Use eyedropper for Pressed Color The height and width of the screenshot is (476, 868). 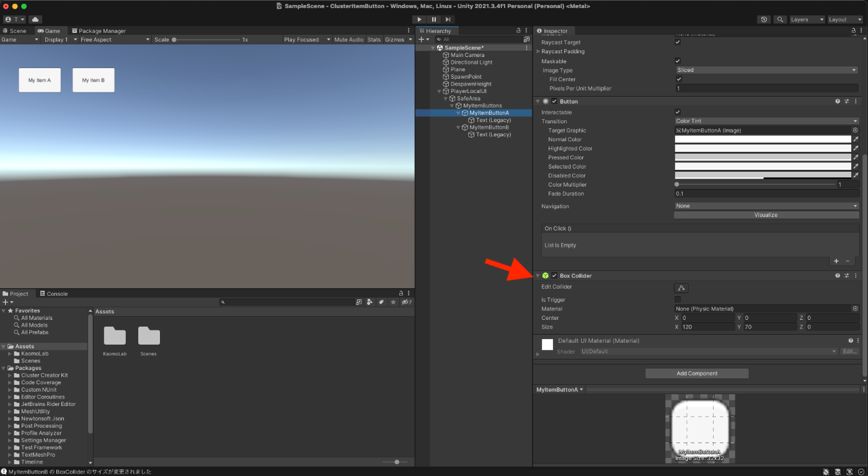pos(856,157)
